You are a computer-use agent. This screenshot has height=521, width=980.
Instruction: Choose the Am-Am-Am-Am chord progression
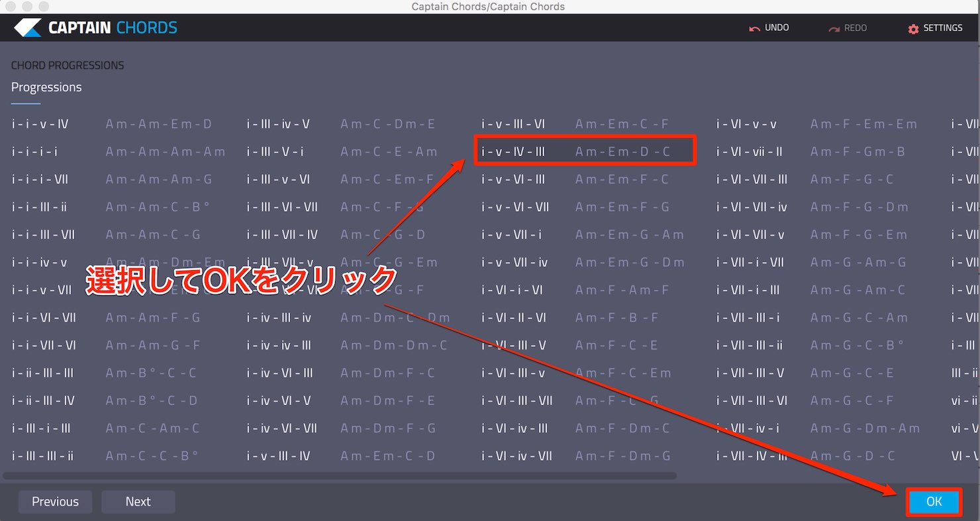point(166,152)
